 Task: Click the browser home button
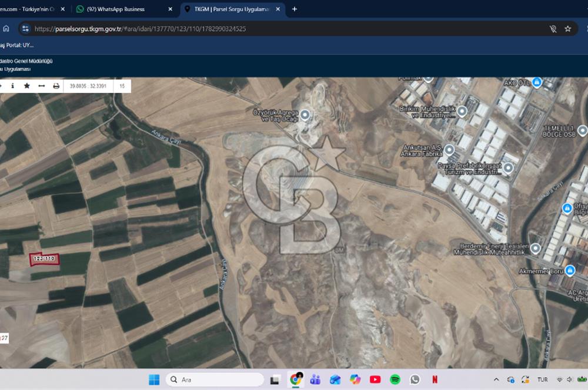[6, 28]
